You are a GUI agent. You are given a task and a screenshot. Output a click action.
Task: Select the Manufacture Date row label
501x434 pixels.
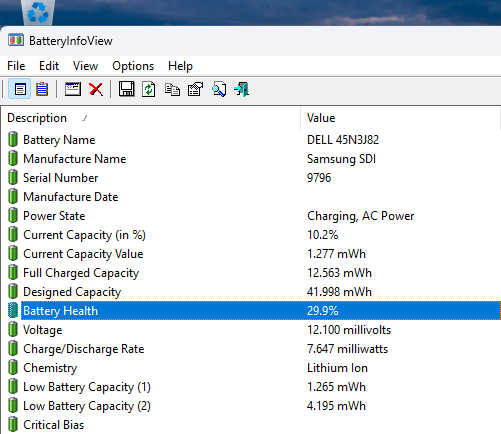(x=71, y=197)
